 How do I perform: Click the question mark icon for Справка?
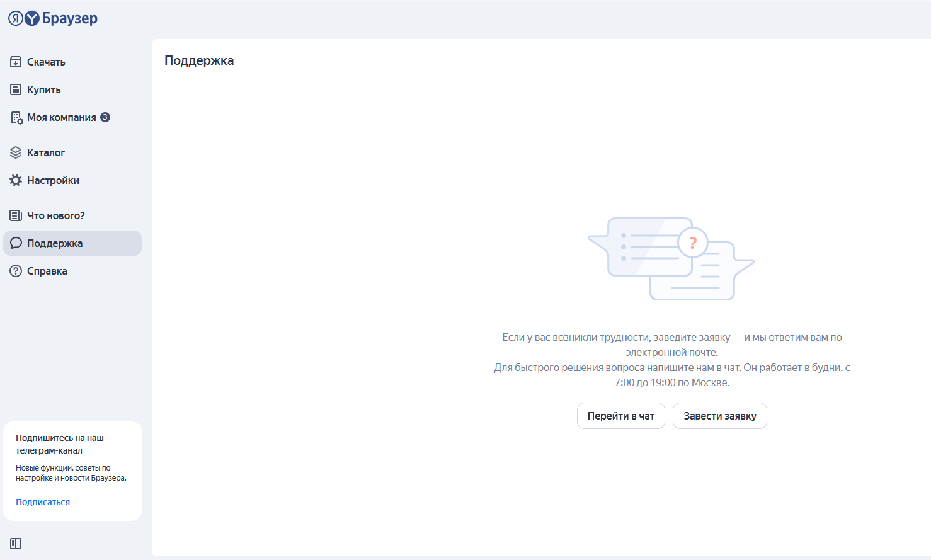pos(16,271)
